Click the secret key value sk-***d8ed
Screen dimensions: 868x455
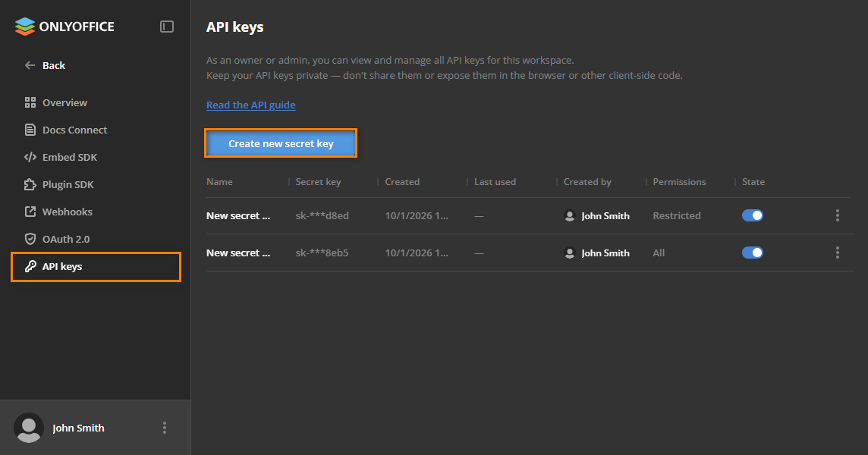[x=322, y=215]
